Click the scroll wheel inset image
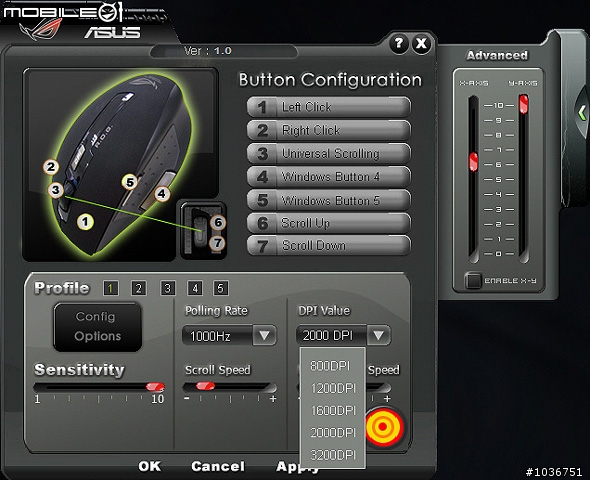Screen dimensions: 590x480 coord(203,231)
